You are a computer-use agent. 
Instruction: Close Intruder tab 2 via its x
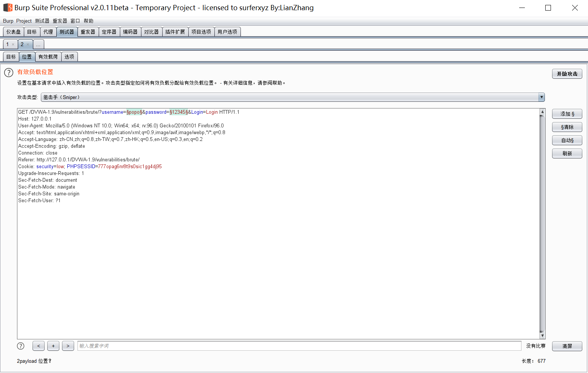tap(28, 45)
